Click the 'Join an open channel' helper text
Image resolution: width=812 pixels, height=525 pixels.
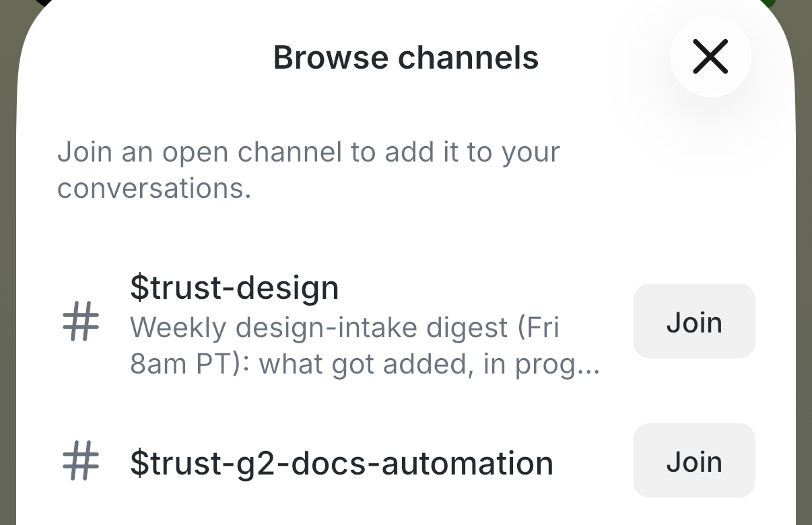coord(308,170)
